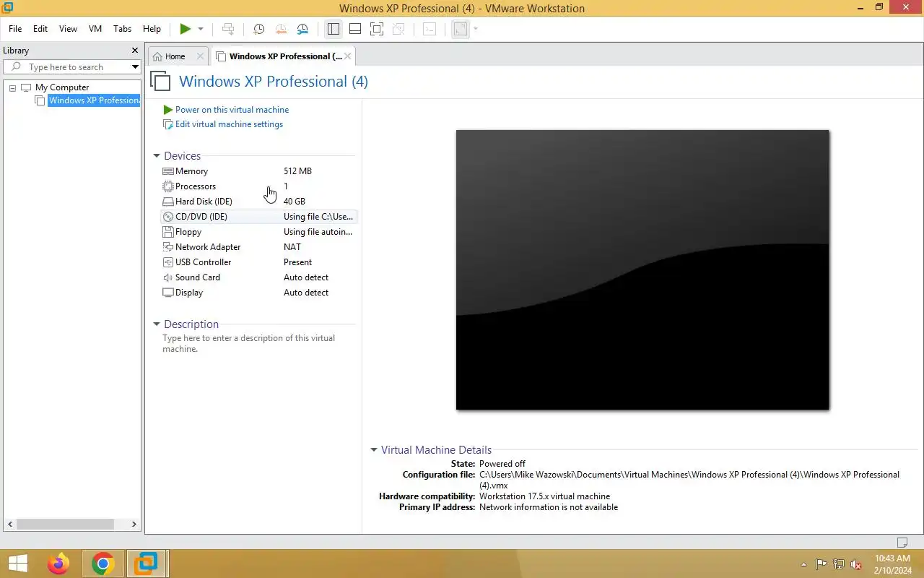This screenshot has height=578, width=924.
Task: Close the Windows XP Professional tab
Action: point(347,56)
